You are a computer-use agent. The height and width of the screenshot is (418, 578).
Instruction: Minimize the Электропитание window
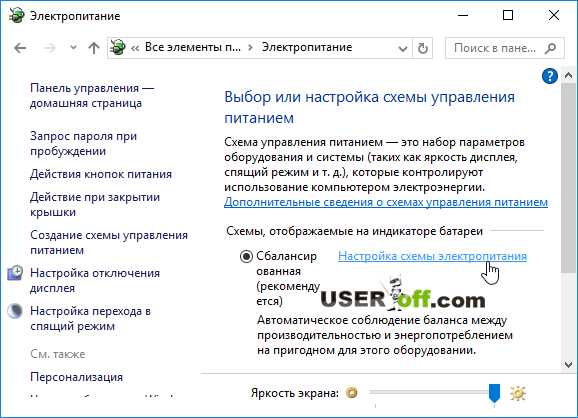tap(463, 15)
